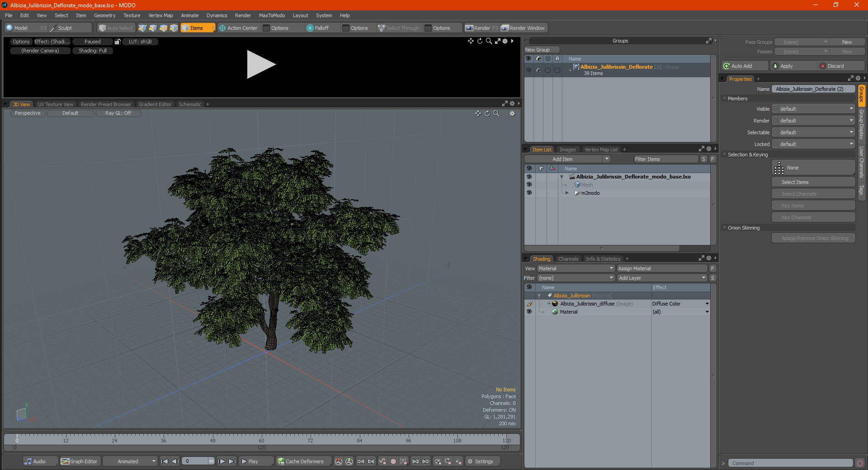The height and width of the screenshot is (470, 868).
Task: Click rotate view icon in 3D viewport
Action: pos(487,113)
